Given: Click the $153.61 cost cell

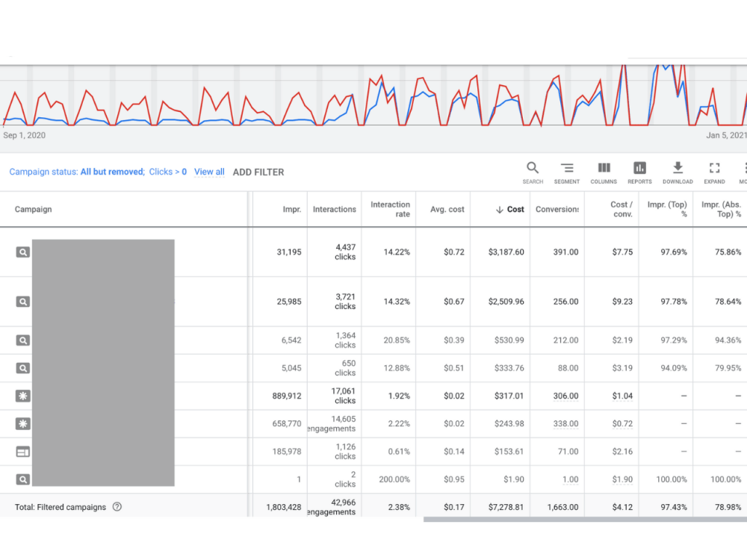Looking at the screenshot, I should [509, 452].
